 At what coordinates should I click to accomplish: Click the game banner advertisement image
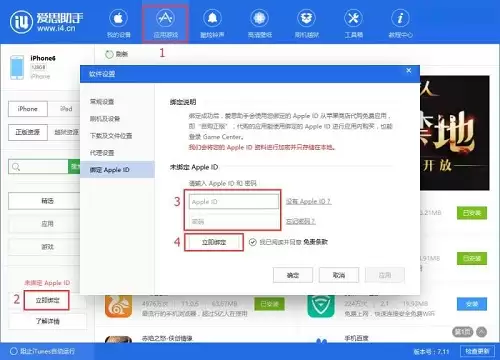tap(455, 133)
